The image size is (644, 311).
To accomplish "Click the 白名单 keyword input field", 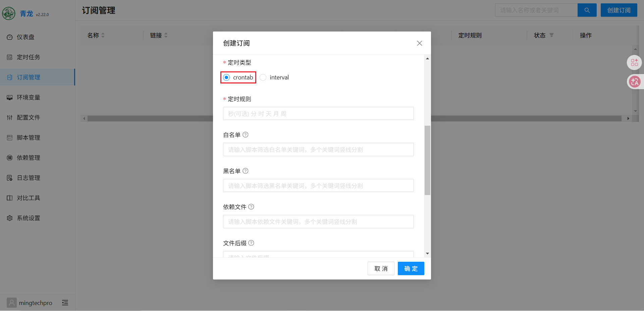I will pos(318,149).
